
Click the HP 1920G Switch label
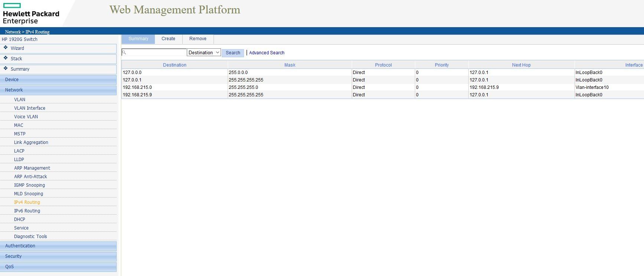coord(20,39)
